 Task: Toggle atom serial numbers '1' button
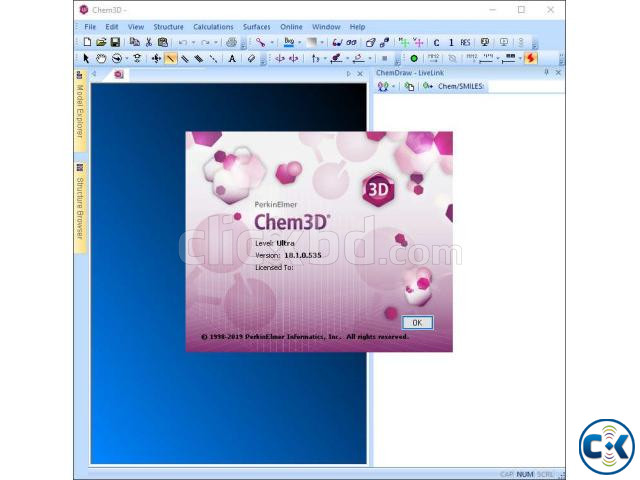451,42
